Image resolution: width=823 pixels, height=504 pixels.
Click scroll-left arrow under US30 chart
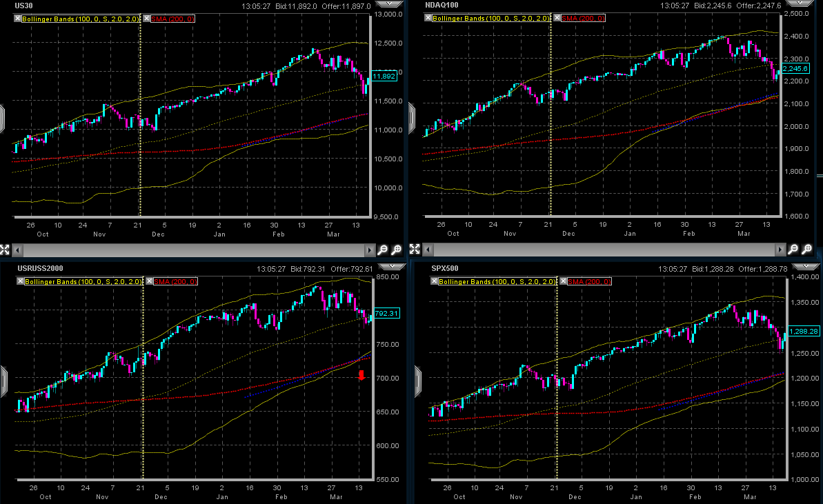tap(18, 250)
